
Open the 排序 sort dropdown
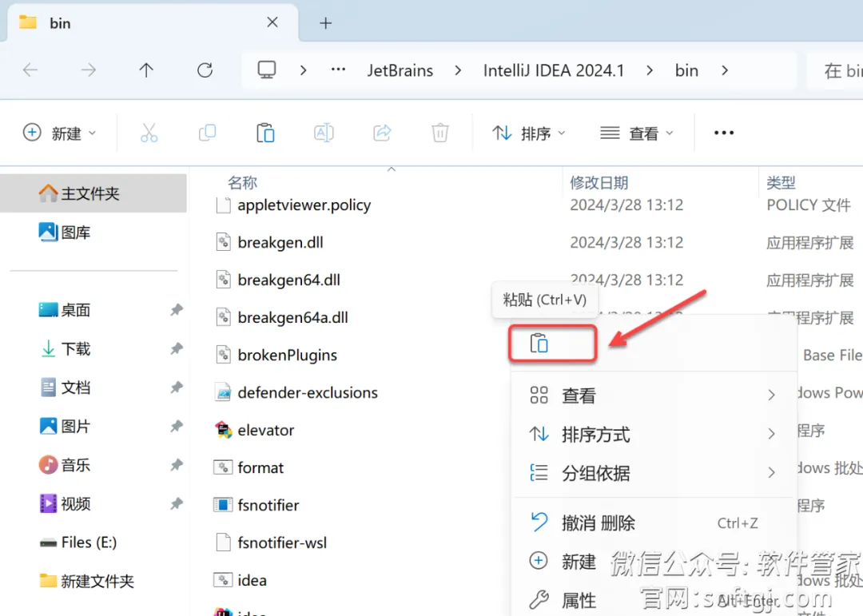click(528, 133)
